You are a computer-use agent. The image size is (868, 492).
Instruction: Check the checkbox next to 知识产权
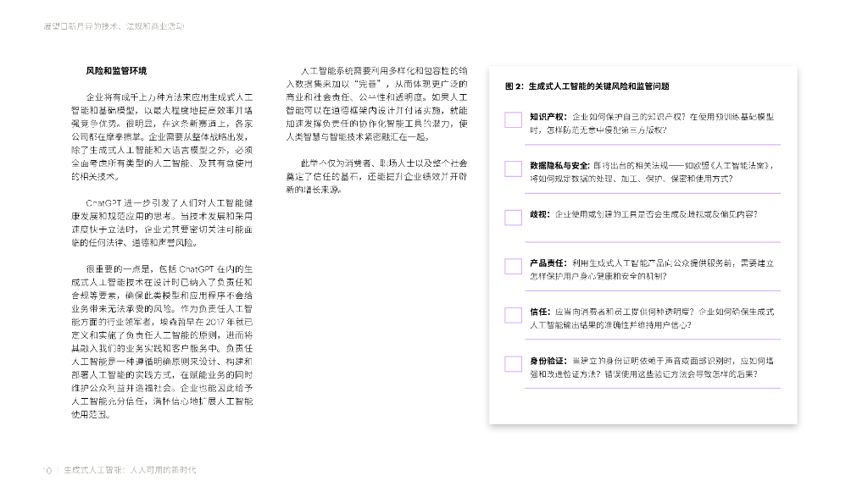(x=512, y=119)
